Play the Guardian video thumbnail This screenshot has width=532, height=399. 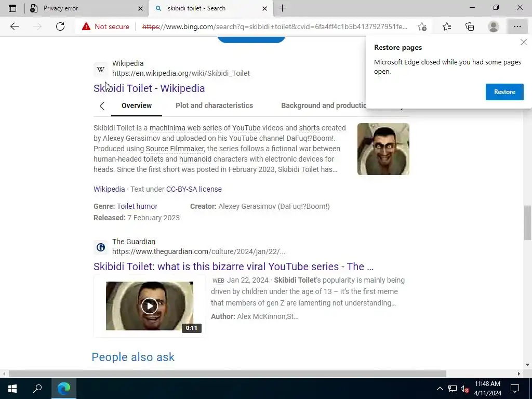click(x=150, y=306)
